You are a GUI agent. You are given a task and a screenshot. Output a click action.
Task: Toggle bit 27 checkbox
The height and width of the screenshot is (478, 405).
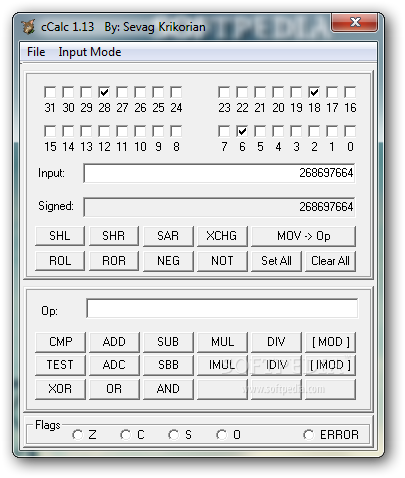point(122,92)
